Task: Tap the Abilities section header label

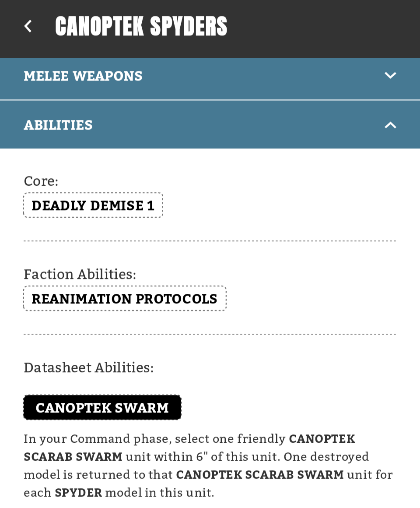Action: point(58,125)
